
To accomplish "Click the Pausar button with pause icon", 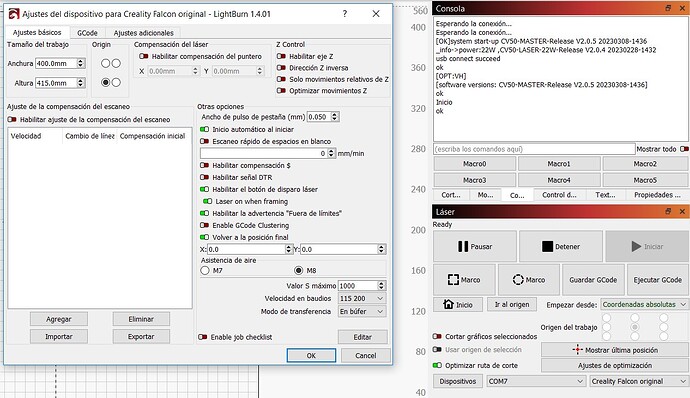I will pyautogui.click(x=475, y=247).
